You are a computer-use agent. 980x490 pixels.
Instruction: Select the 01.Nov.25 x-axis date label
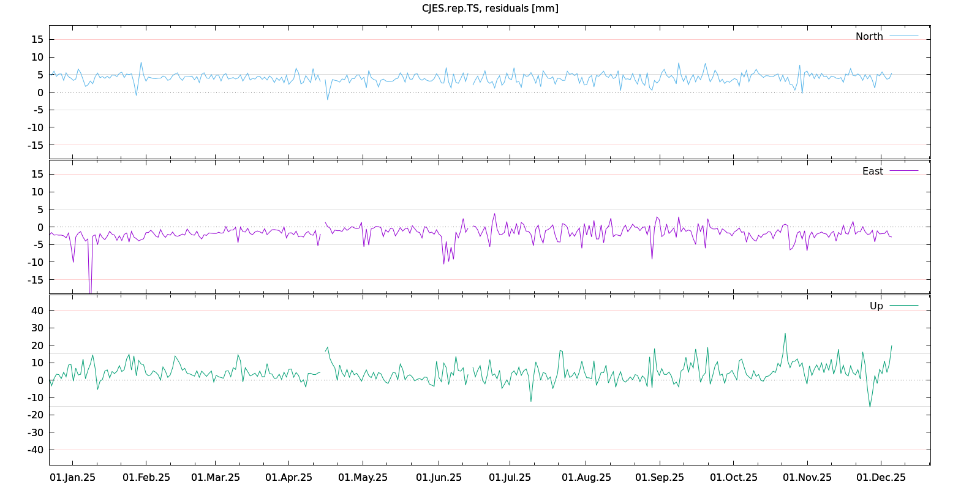coord(807,478)
